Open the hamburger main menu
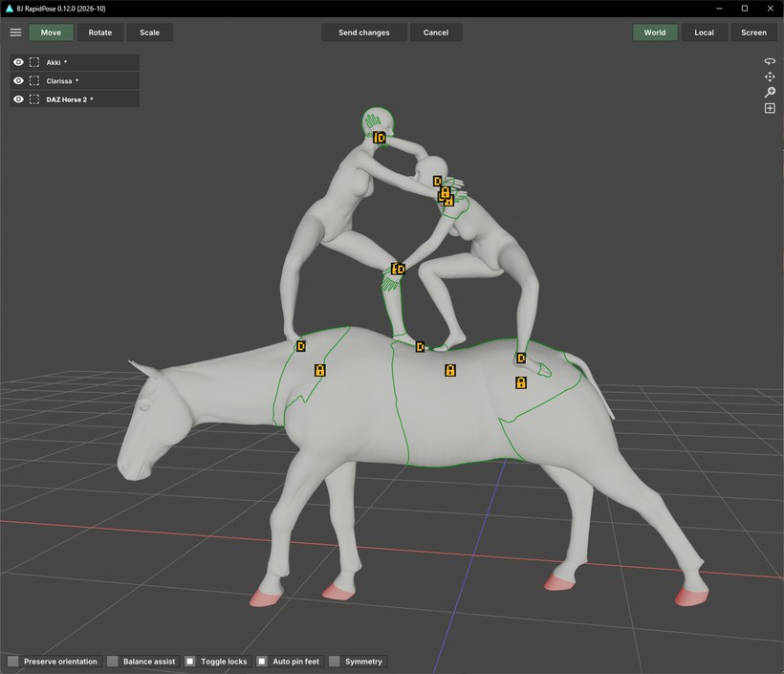This screenshot has width=784, height=674. 15,33
